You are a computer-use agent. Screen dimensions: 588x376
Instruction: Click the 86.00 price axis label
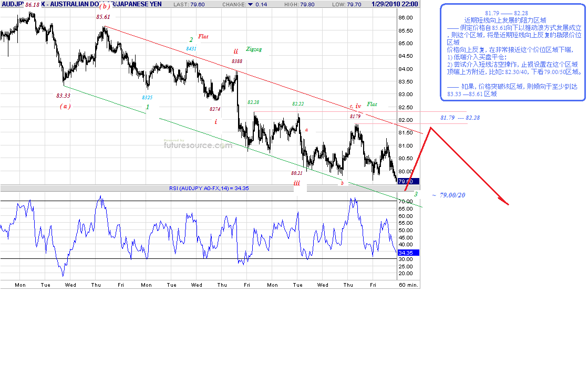(405, 18)
